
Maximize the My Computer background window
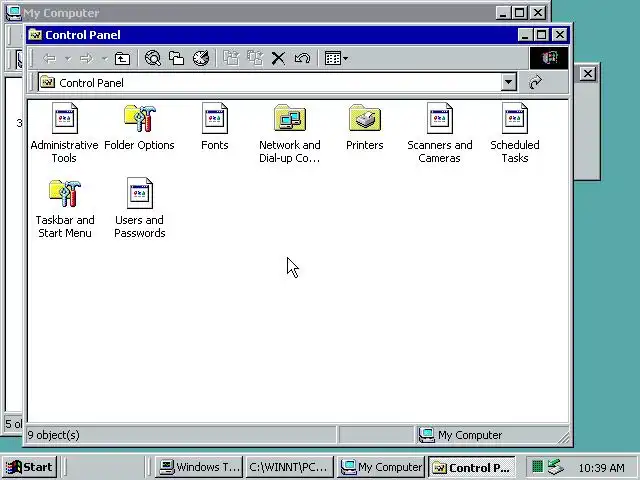coord(520,13)
